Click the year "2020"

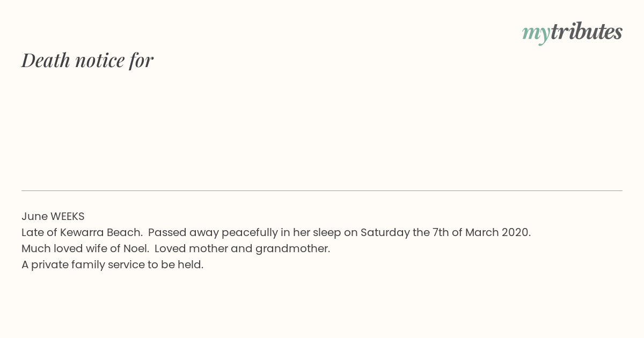[x=515, y=232]
